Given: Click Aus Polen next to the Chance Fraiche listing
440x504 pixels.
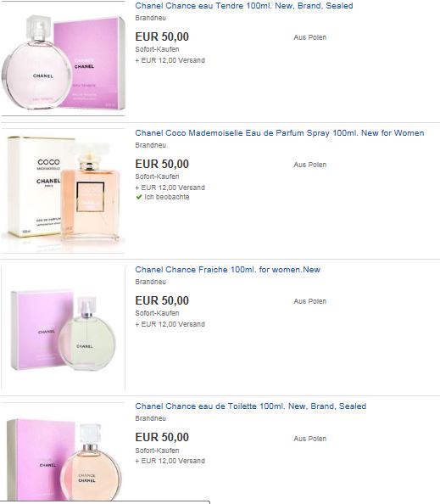Looking at the screenshot, I should [310, 301].
